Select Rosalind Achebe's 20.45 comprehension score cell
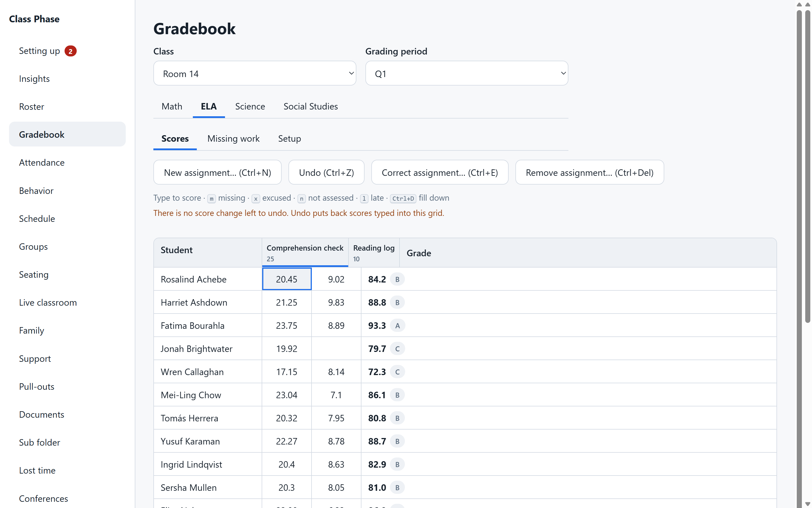The height and width of the screenshot is (508, 812). (x=286, y=279)
